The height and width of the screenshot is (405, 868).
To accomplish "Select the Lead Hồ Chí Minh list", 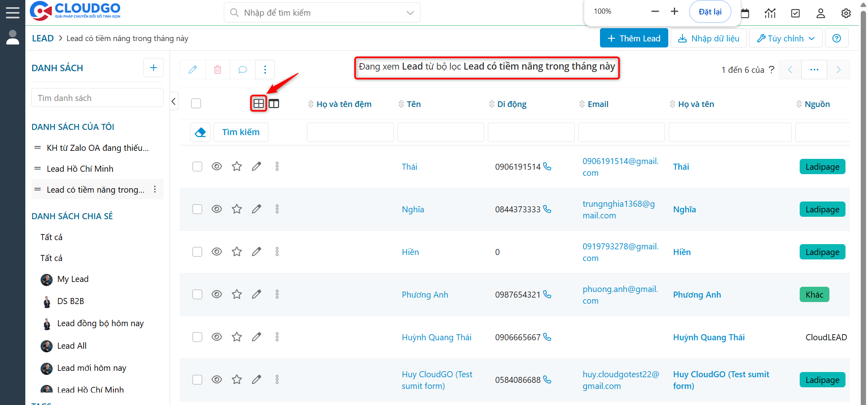I will pos(80,169).
